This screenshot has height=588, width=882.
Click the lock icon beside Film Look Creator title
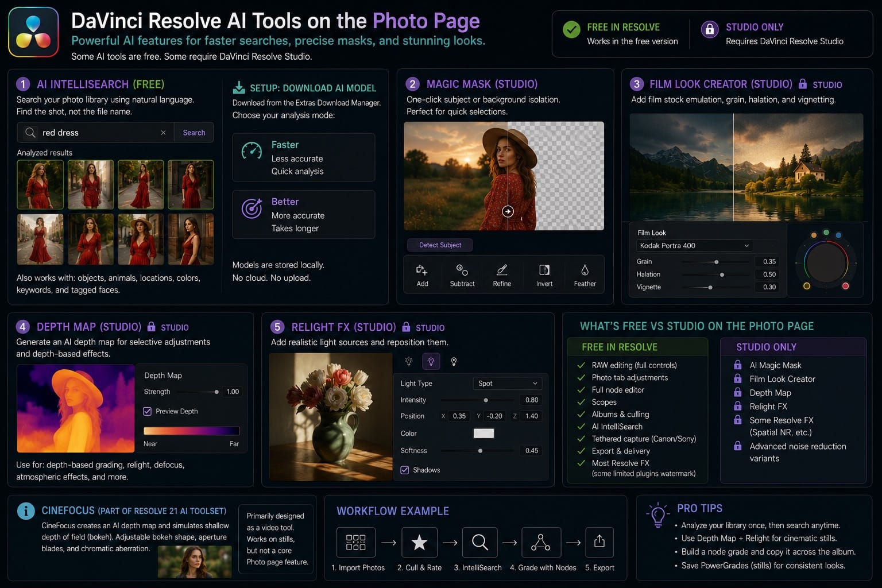click(x=803, y=84)
